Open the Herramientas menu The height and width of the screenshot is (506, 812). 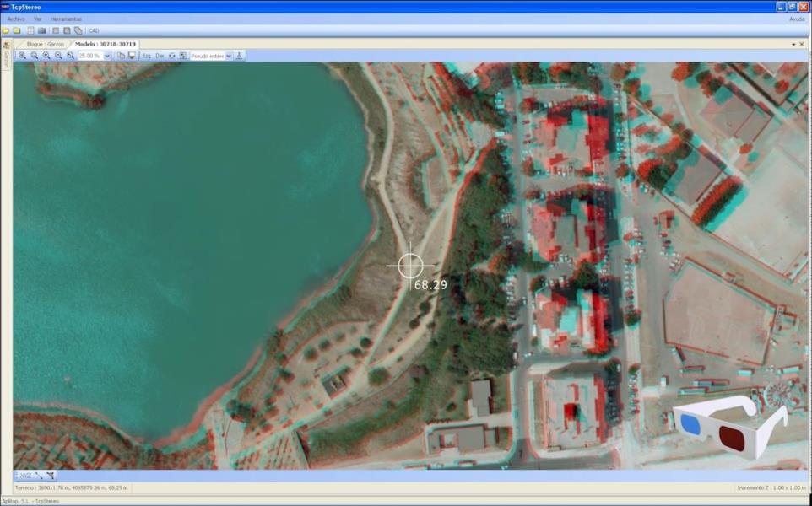point(66,19)
